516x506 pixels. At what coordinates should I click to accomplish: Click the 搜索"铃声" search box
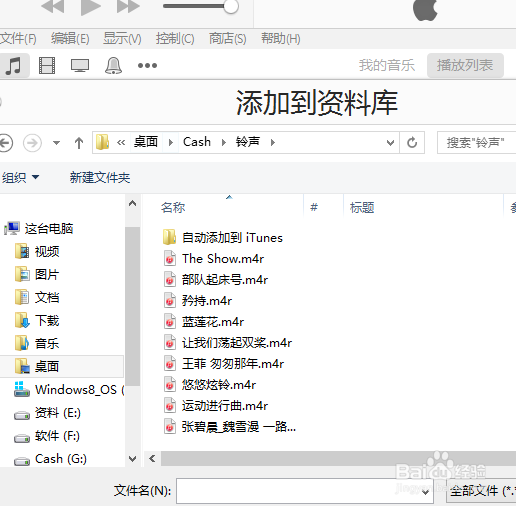pyautogui.click(x=477, y=143)
